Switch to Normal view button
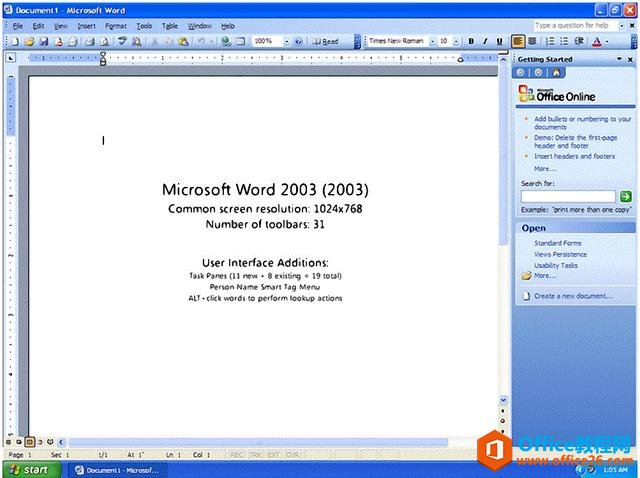Screen dimensions: 640x478 [x=9, y=442]
